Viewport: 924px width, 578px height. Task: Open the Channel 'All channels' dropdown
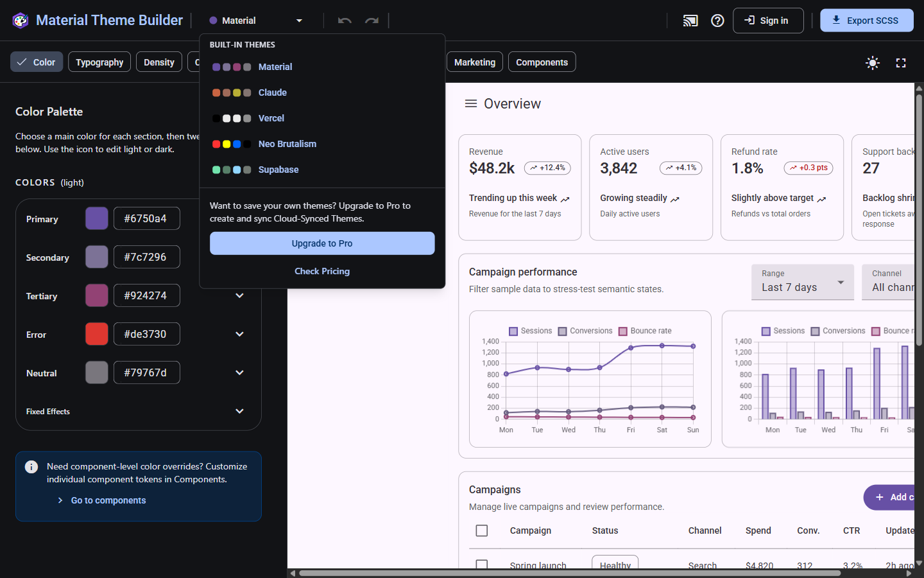[x=888, y=282]
